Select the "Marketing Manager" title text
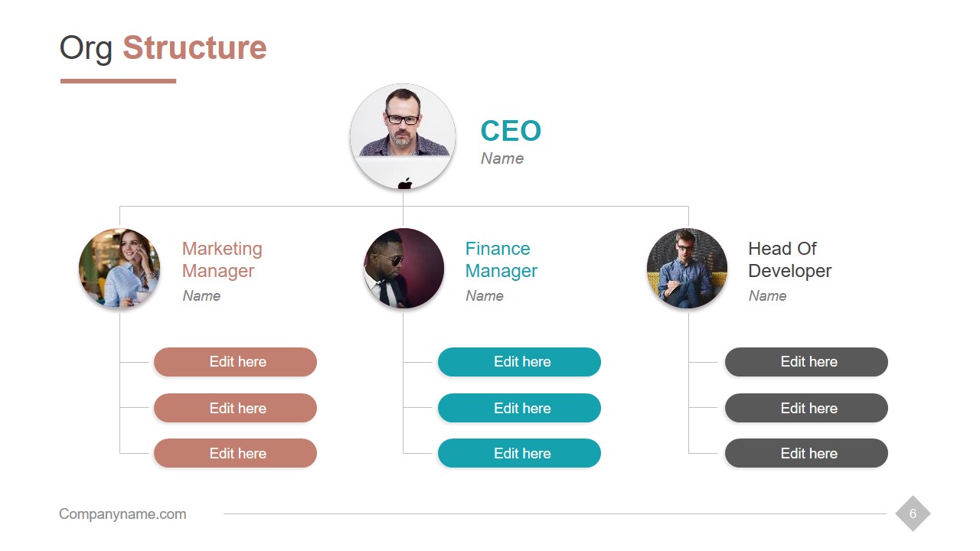 [x=222, y=259]
